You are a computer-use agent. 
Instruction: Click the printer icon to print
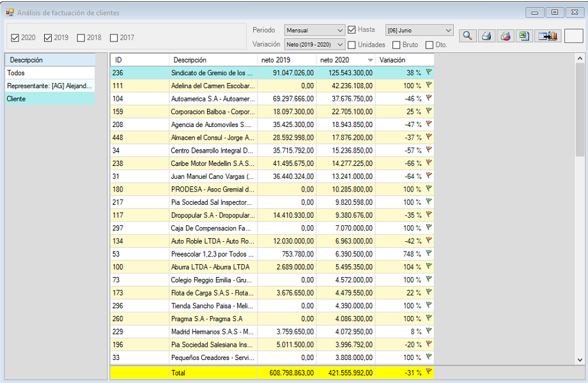(486, 36)
